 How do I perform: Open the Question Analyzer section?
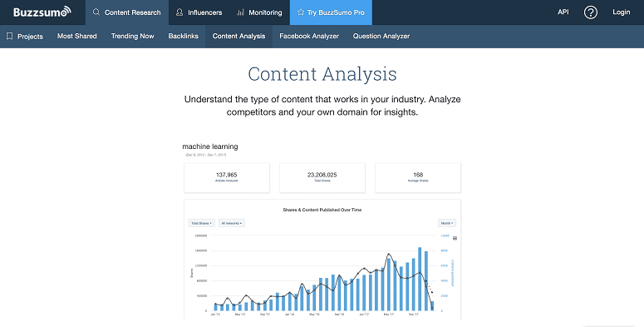pyautogui.click(x=381, y=37)
